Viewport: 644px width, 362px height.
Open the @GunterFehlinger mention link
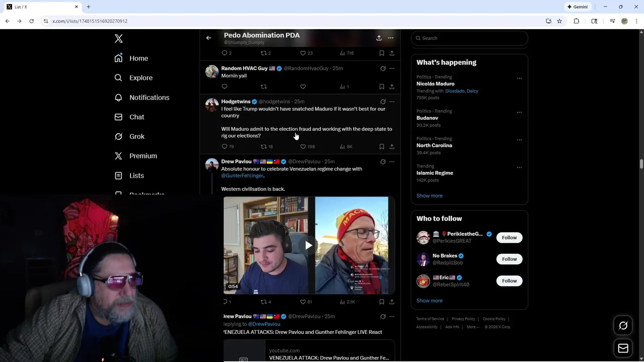tap(243, 175)
